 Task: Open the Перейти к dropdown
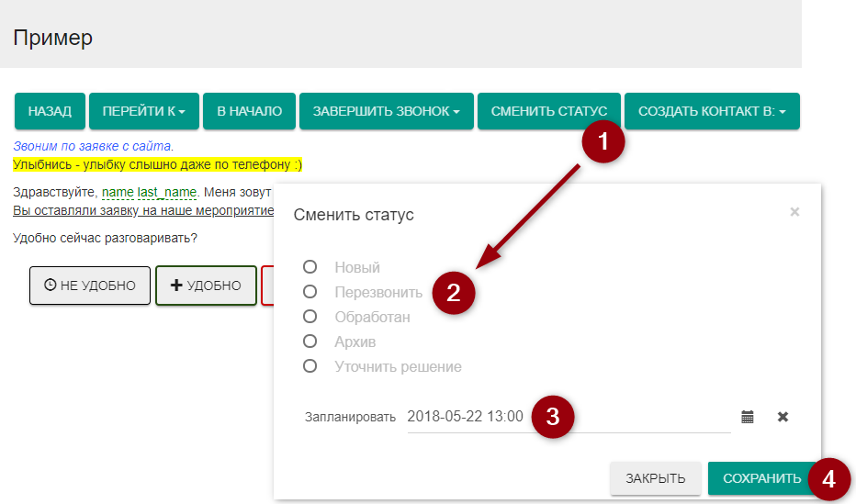point(143,111)
